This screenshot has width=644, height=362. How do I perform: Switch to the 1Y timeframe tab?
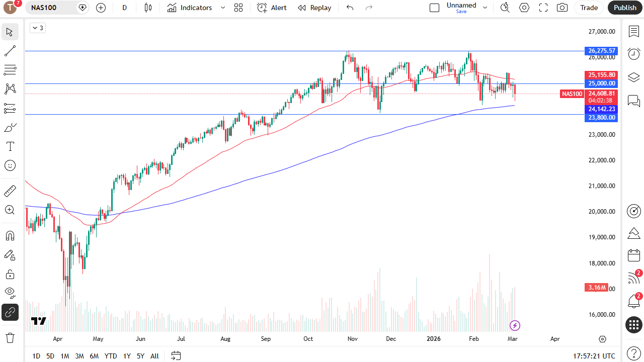click(x=126, y=356)
